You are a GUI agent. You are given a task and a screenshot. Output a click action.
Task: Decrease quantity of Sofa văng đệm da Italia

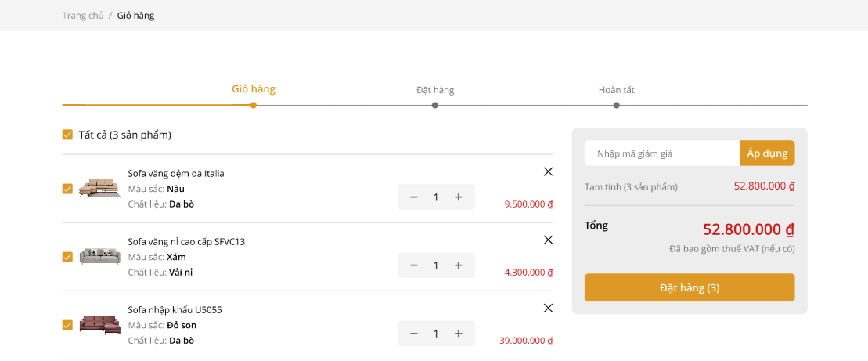(414, 197)
